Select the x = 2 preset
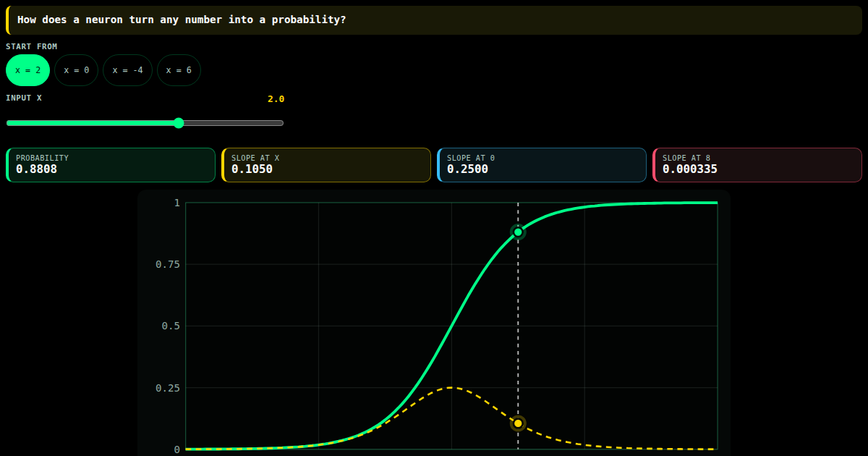Viewport: 868px width, 456px height. point(28,70)
